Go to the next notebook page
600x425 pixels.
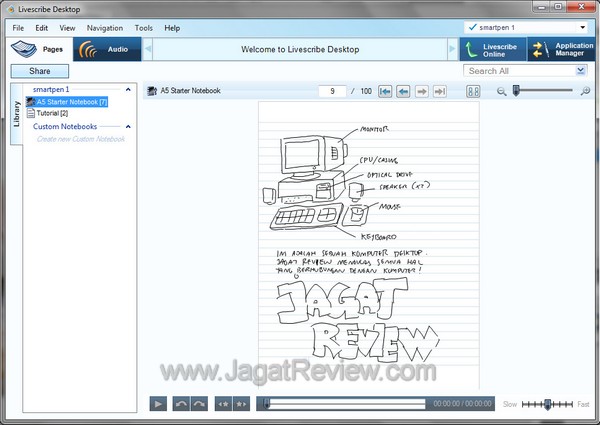422,91
